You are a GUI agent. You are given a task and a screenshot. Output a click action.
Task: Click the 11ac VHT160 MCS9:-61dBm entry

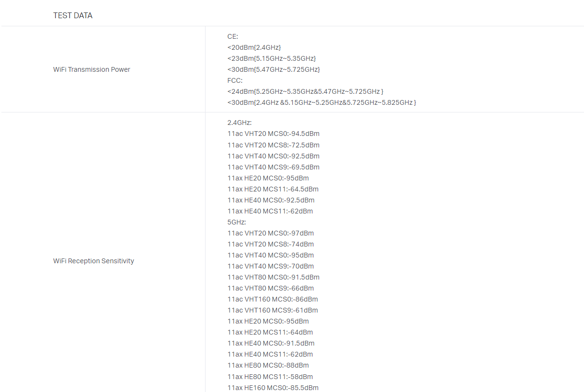click(x=273, y=310)
